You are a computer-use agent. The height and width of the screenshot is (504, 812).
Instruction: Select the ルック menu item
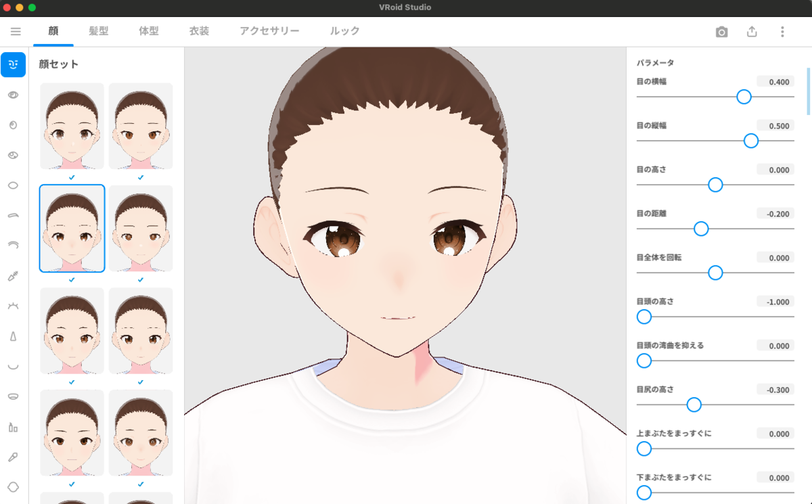[x=344, y=31]
